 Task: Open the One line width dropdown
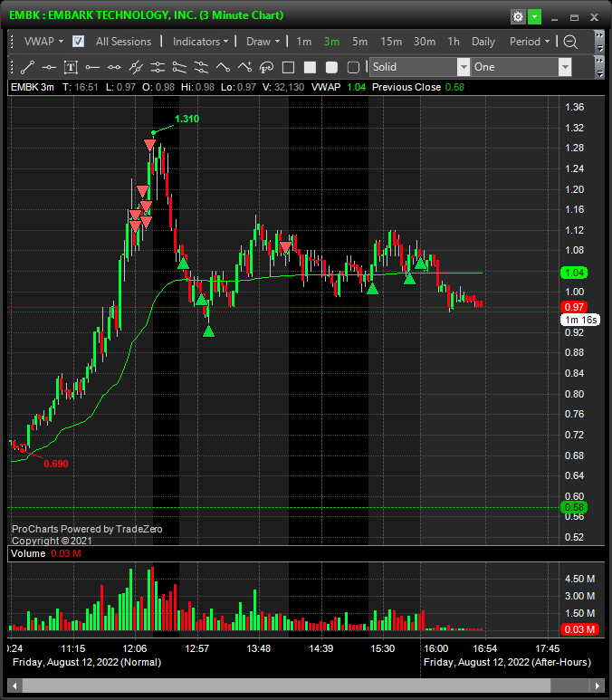tap(565, 67)
